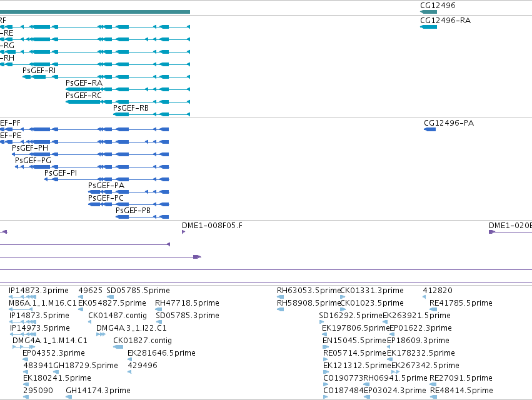The height and width of the screenshot is (400, 532).
Task: Click the IP14873.3prime EST label
Action: pyautogui.click(x=39, y=291)
